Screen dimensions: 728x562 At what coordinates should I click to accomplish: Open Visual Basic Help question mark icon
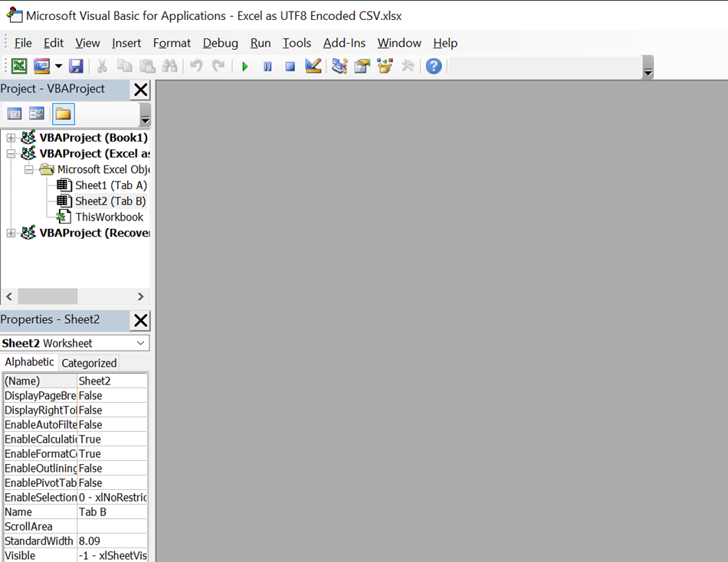[x=434, y=66]
